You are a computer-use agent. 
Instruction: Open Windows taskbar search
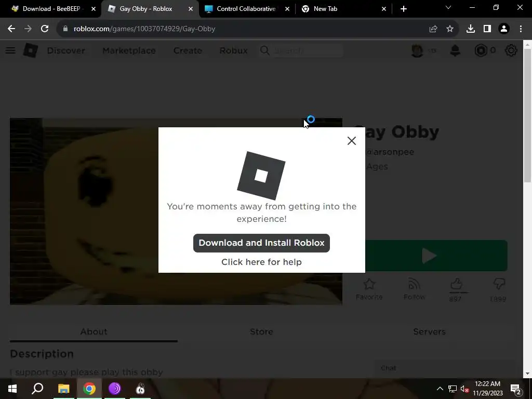pyautogui.click(x=37, y=389)
